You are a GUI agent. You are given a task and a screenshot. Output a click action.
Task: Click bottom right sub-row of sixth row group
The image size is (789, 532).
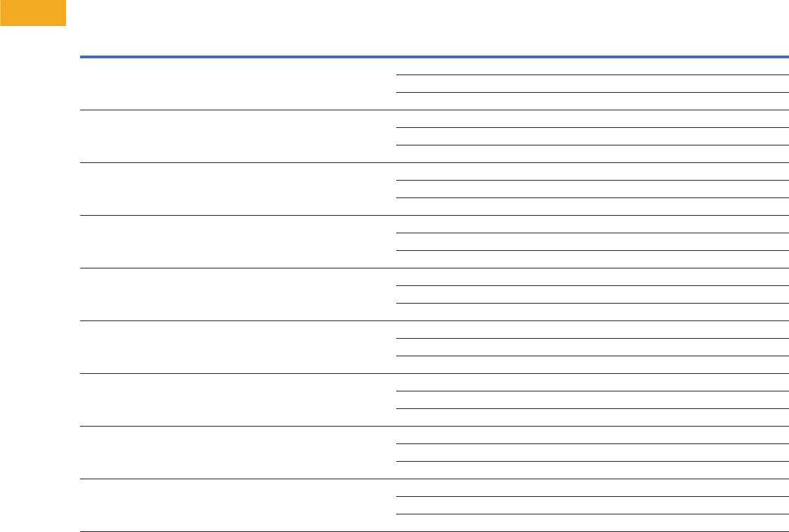pyautogui.click(x=592, y=365)
